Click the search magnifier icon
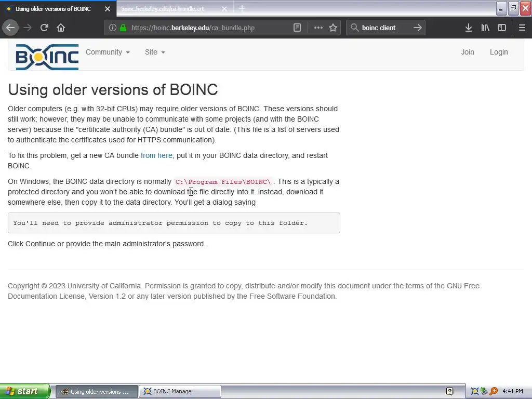 [x=354, y=28]
